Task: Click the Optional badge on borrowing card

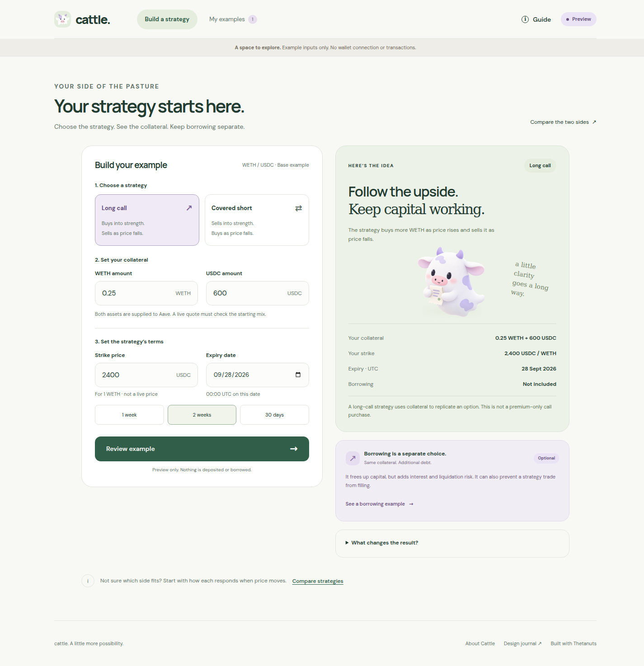Action: pos(546,458)
